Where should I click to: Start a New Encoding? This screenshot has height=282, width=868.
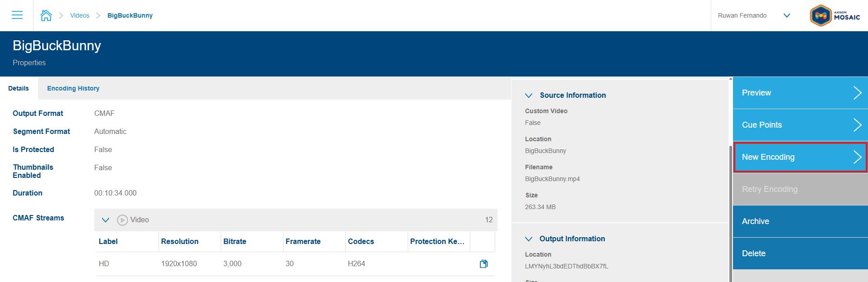click(x=800, y=157)
